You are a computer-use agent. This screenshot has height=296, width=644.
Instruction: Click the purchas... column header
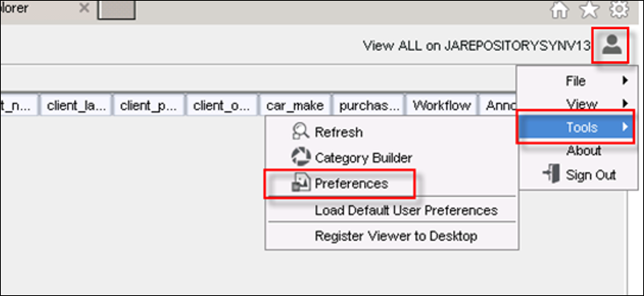pyautogui.click(x=368, y=106)
